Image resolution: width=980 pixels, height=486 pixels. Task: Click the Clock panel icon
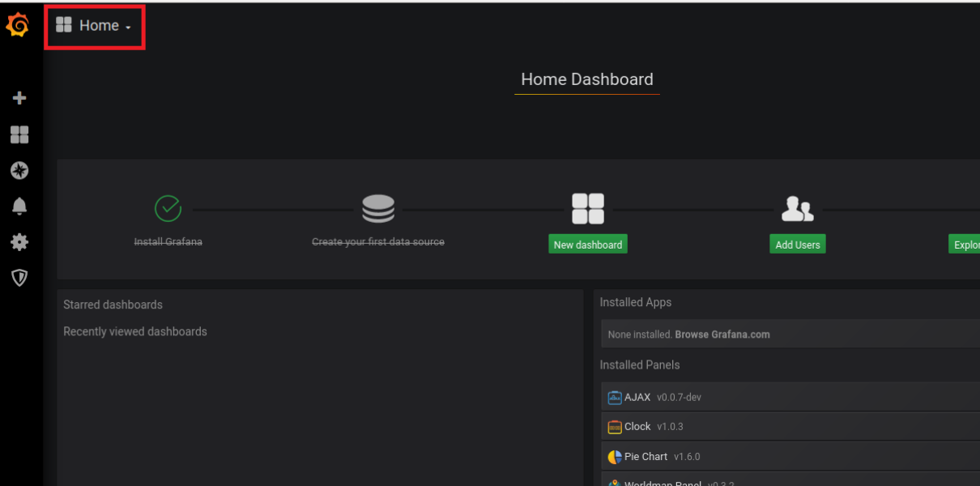pyautogui.click(x=615, y=427)
